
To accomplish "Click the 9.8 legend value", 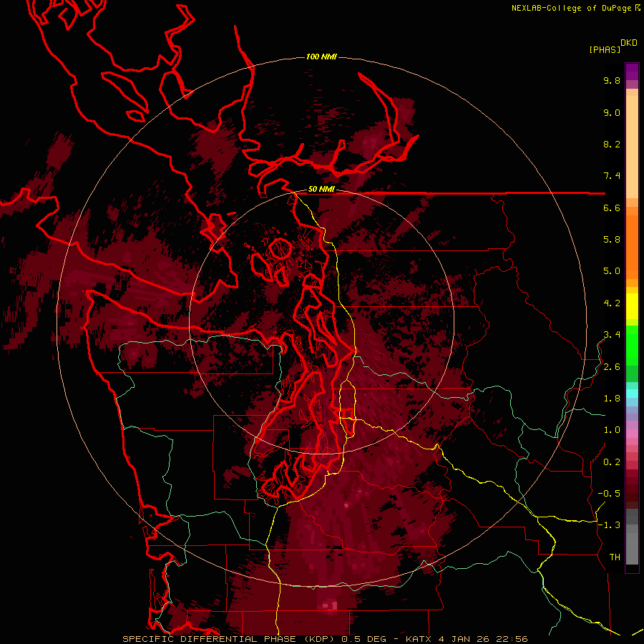I will click(612, 80).
